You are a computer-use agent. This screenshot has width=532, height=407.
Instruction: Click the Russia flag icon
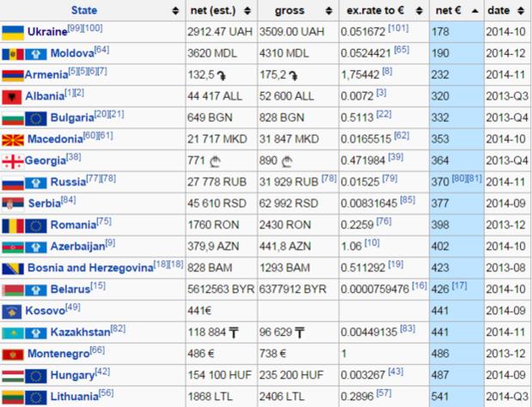[x=13, y=183]
